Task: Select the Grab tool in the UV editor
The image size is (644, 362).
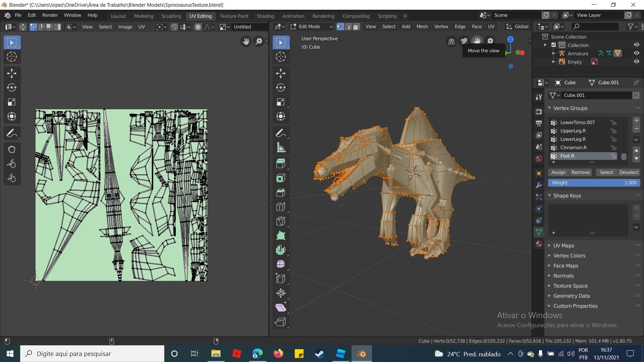Action: click(12, 149)
